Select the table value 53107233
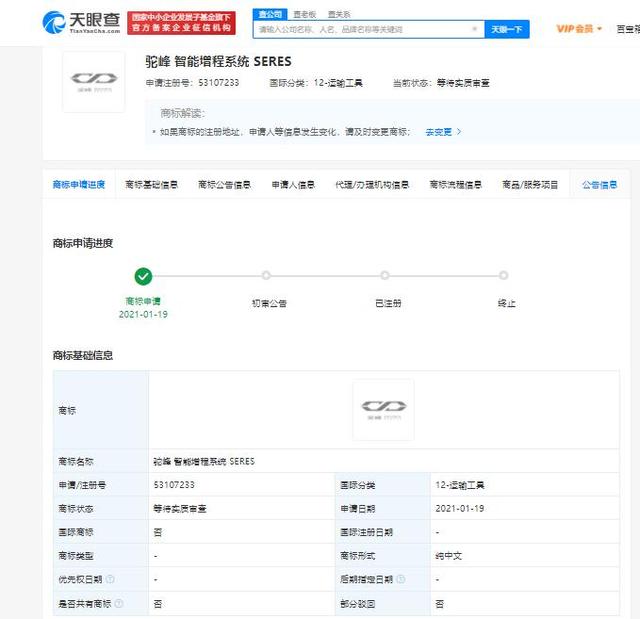The image size is (640, 619). tap(174, 485)
